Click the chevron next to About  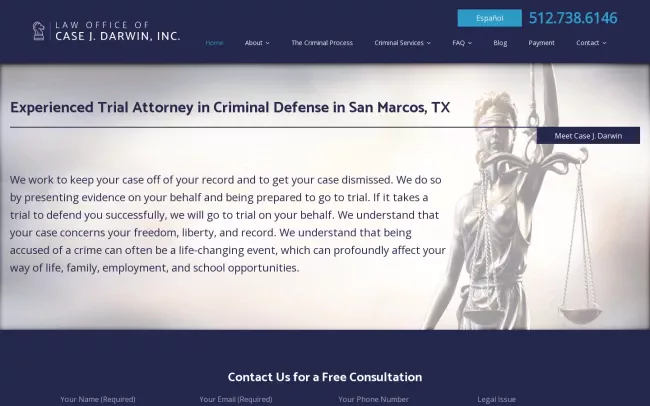(x=267, y=43)
